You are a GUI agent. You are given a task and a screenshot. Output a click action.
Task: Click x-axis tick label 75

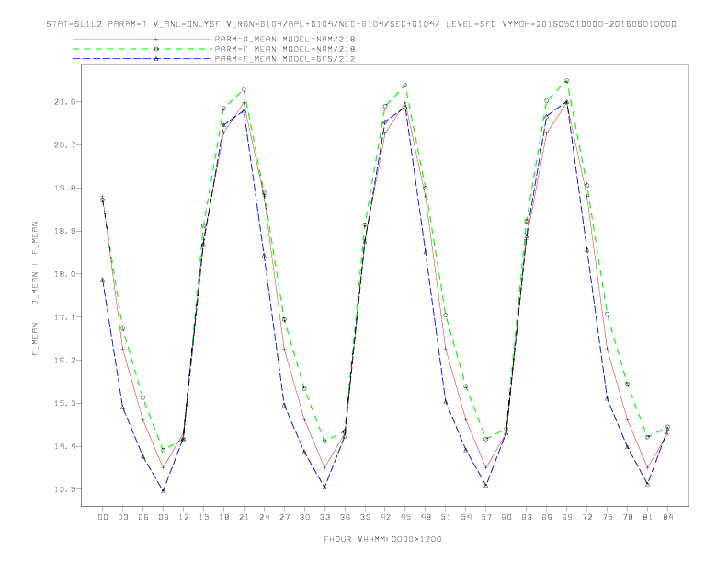click(x=608, y=517)
